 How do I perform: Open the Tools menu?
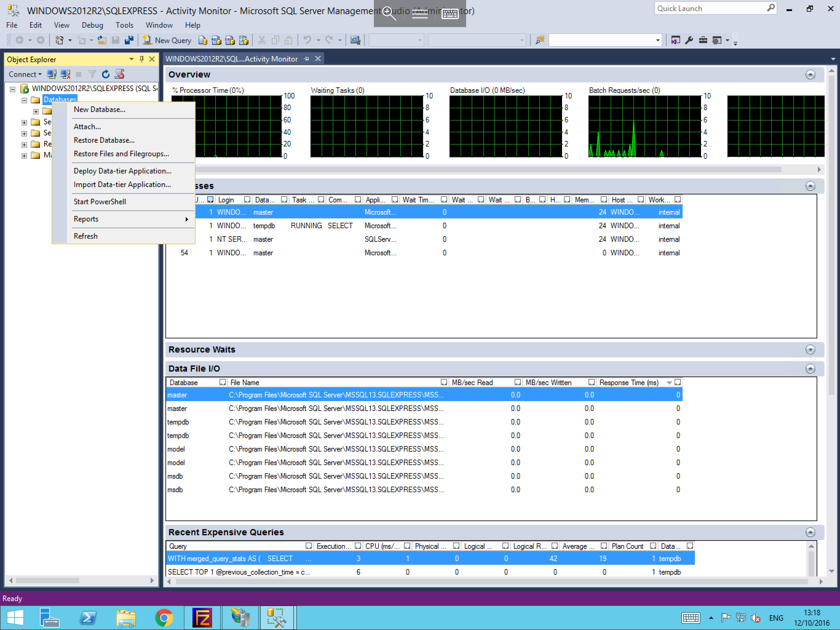click(x=124, y=26)
